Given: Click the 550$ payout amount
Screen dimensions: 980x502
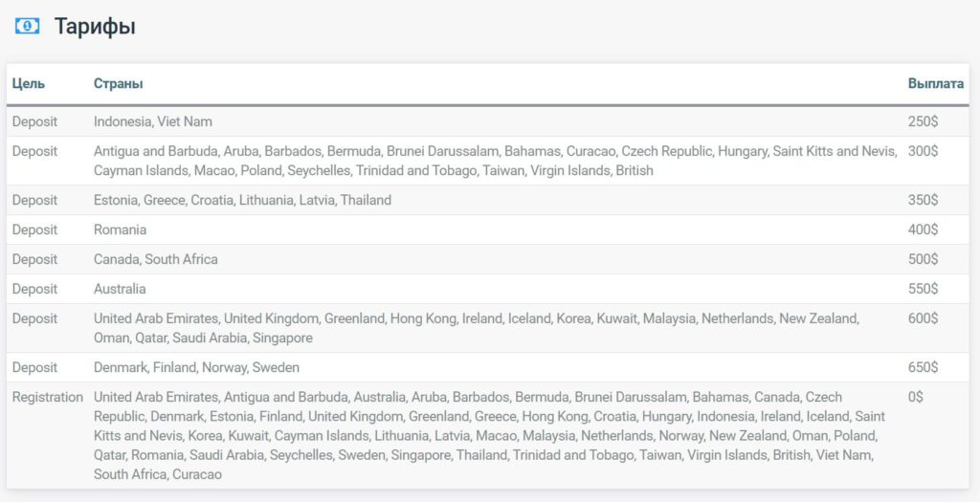Looking at the screenshot, I should click(x=923, y=289).
